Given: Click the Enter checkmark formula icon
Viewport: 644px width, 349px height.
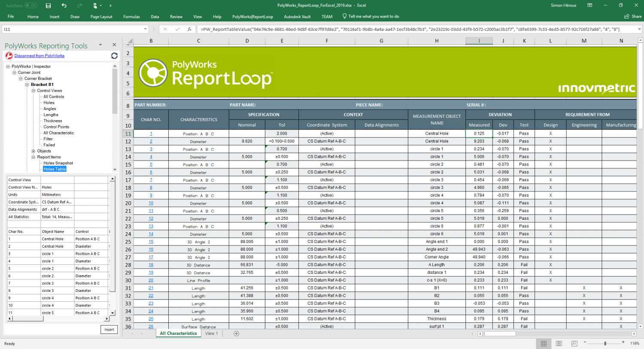Looking at the screenshot, I should tap(177, 29).
